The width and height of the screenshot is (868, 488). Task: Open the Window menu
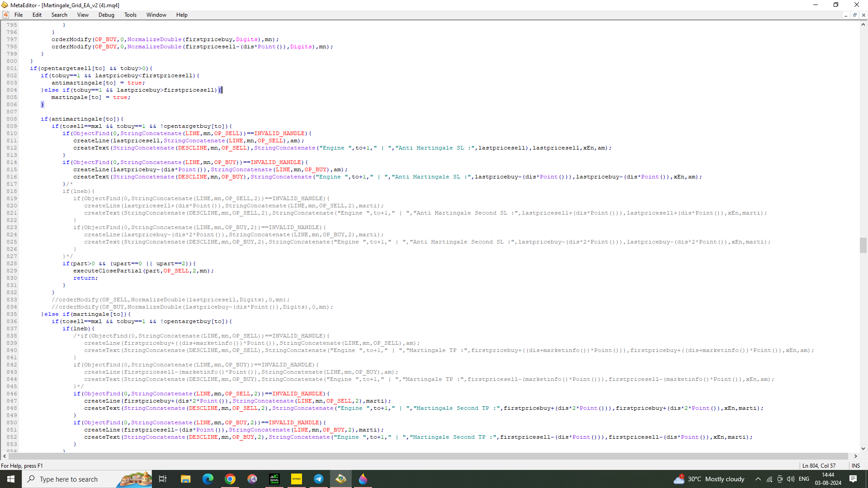point(156,15)
